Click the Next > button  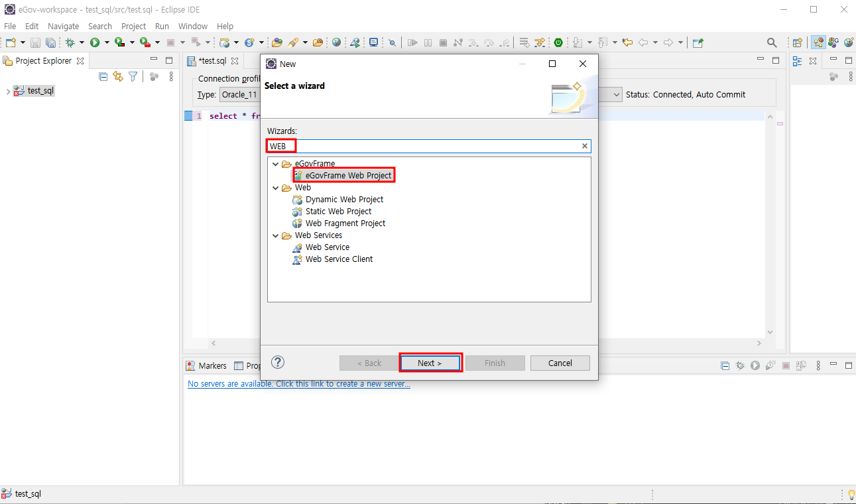point(430,363)
